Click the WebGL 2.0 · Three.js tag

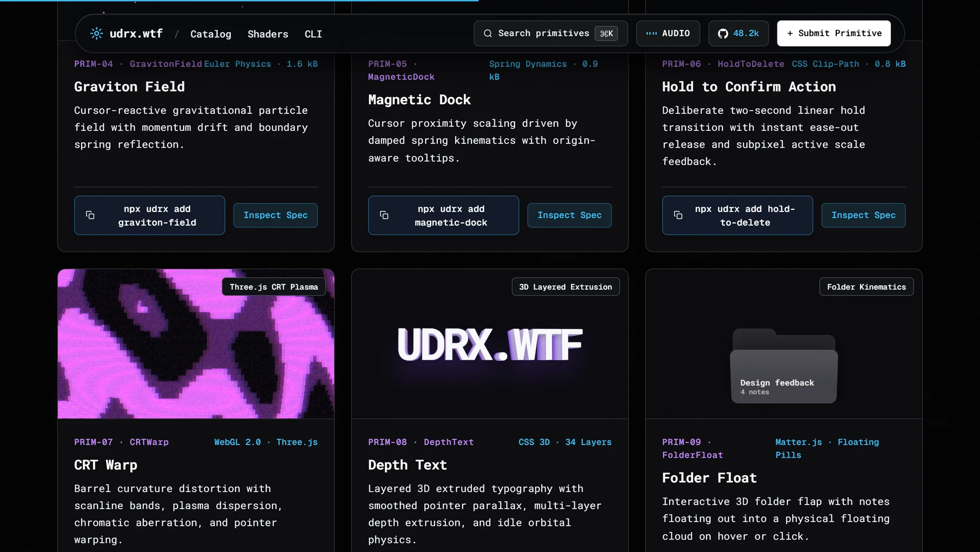pyautogui.click(x=266, y=442)
